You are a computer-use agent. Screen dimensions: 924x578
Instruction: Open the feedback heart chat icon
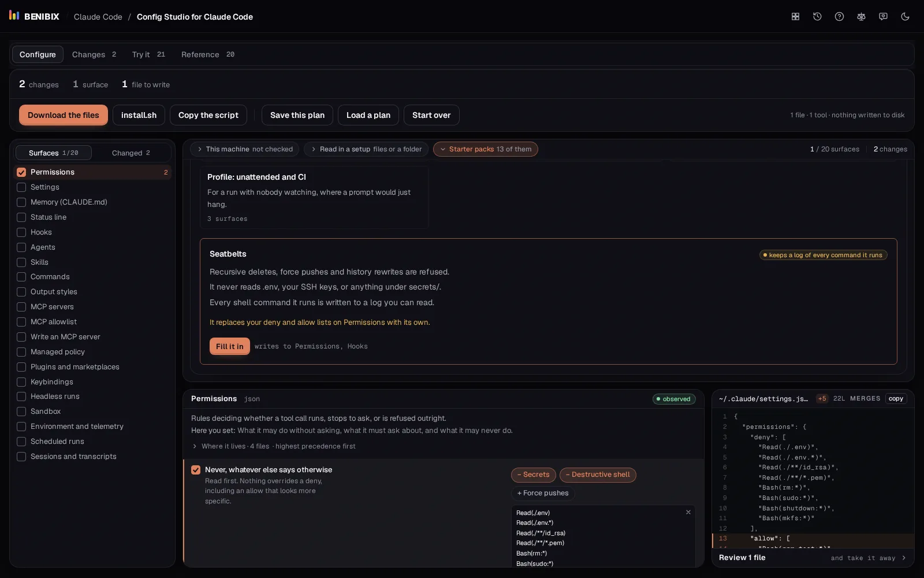(883, 17)
